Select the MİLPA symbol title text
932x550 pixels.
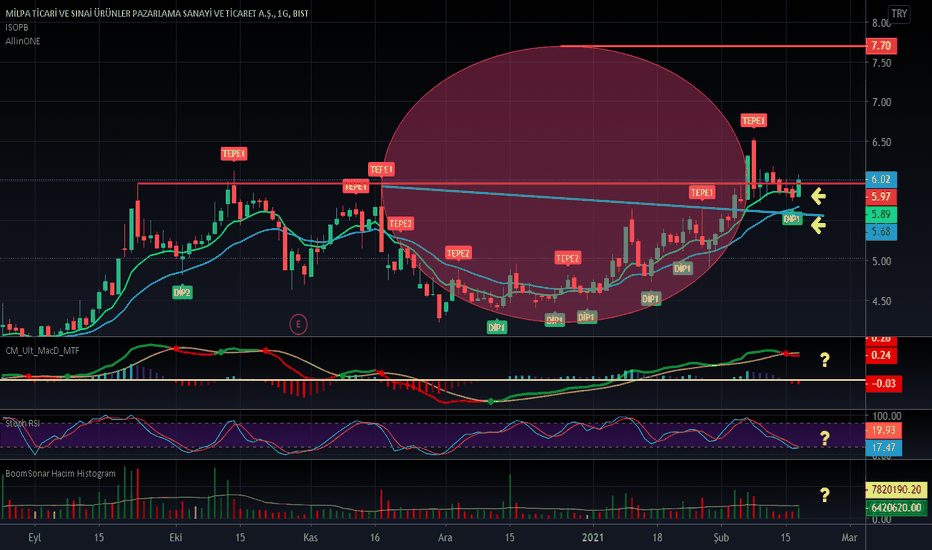click(x=157, y=13)
